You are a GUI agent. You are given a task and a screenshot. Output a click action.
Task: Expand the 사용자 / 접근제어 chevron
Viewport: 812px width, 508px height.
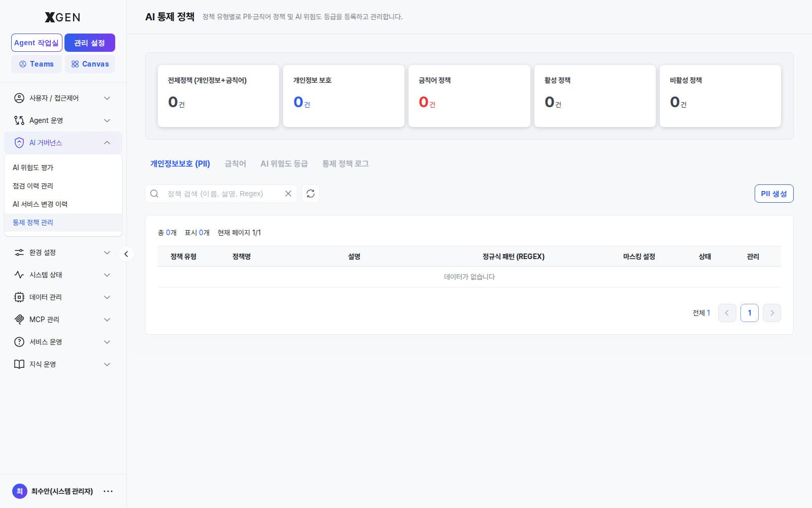pyautogui.click(x=107, y=98)
